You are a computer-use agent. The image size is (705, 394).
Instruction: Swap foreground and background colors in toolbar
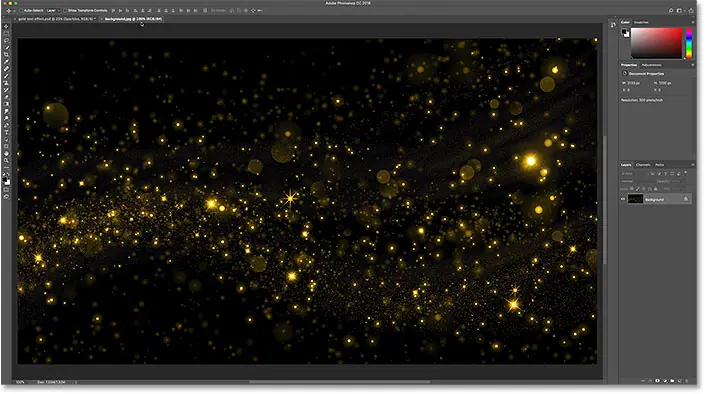point(9,175)
